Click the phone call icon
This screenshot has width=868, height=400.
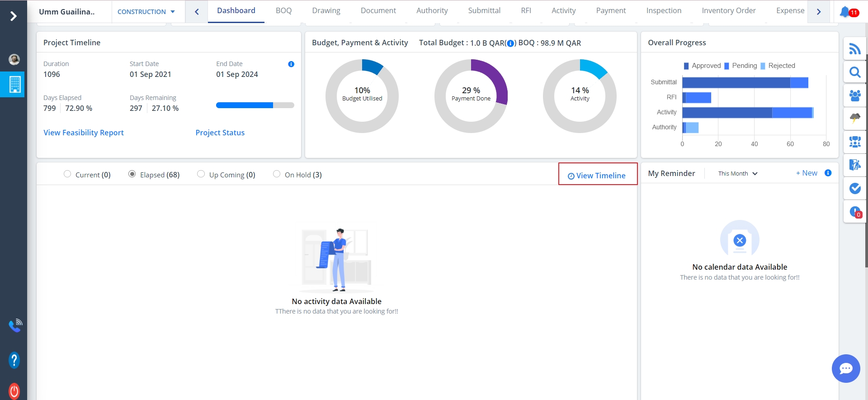click(15, 325)
